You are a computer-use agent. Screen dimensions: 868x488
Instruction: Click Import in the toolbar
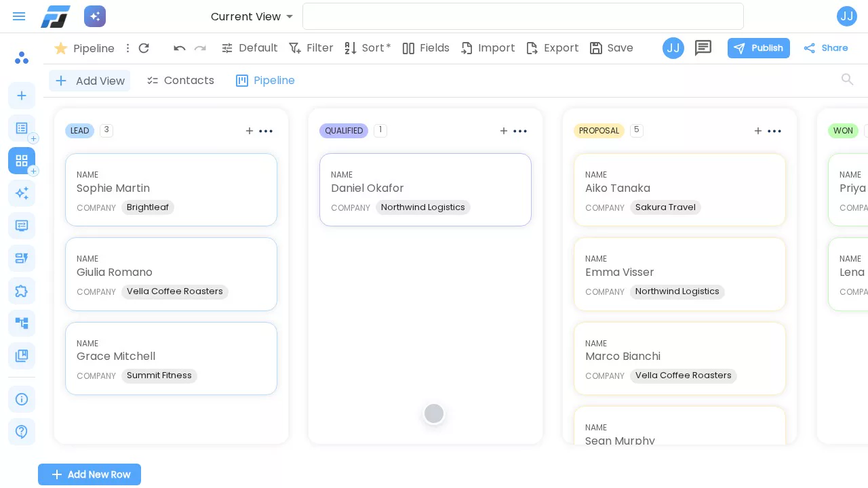point(488,48)
